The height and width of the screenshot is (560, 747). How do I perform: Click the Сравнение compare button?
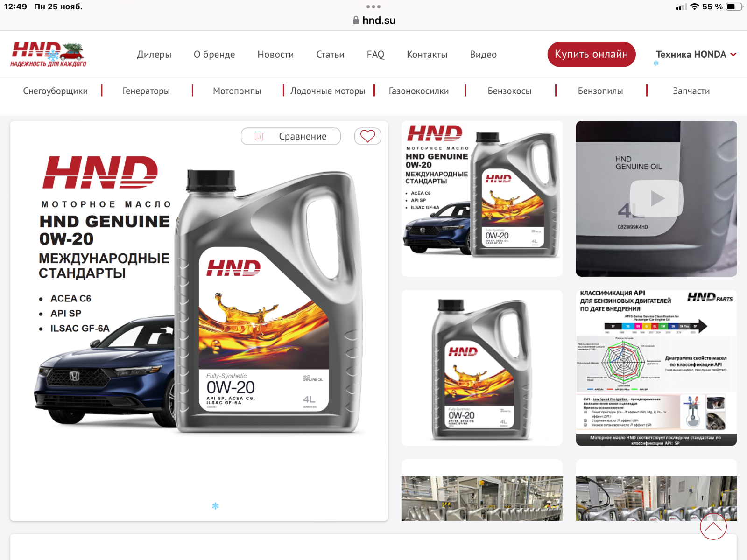click(291, 136)
